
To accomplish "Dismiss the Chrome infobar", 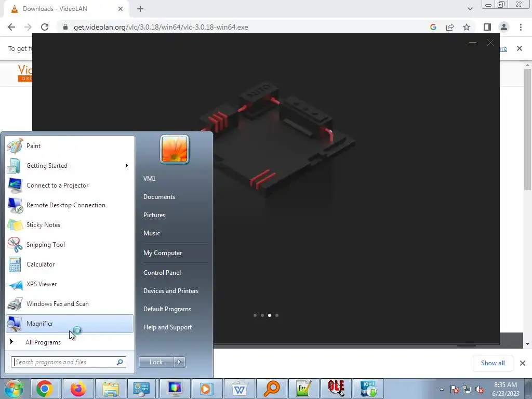I will point(520,48).
